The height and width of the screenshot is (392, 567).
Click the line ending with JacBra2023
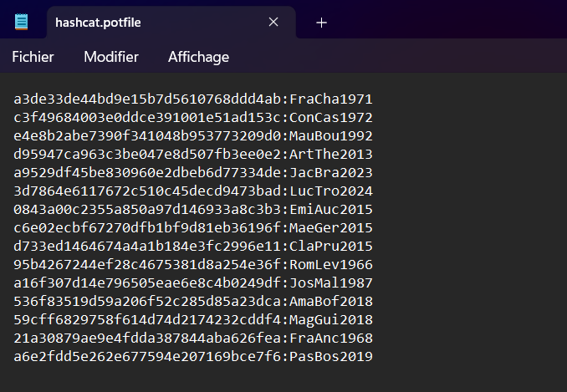(193, 173)
